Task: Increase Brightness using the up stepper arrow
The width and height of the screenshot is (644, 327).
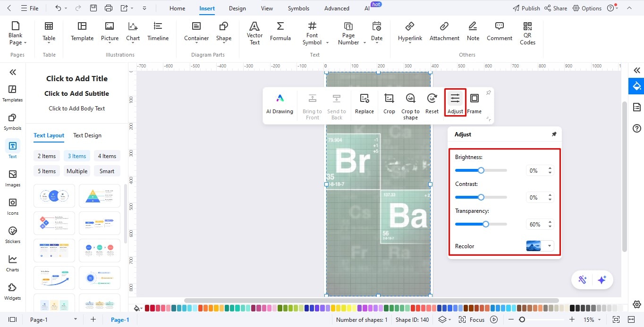Action: pos(550,168)
